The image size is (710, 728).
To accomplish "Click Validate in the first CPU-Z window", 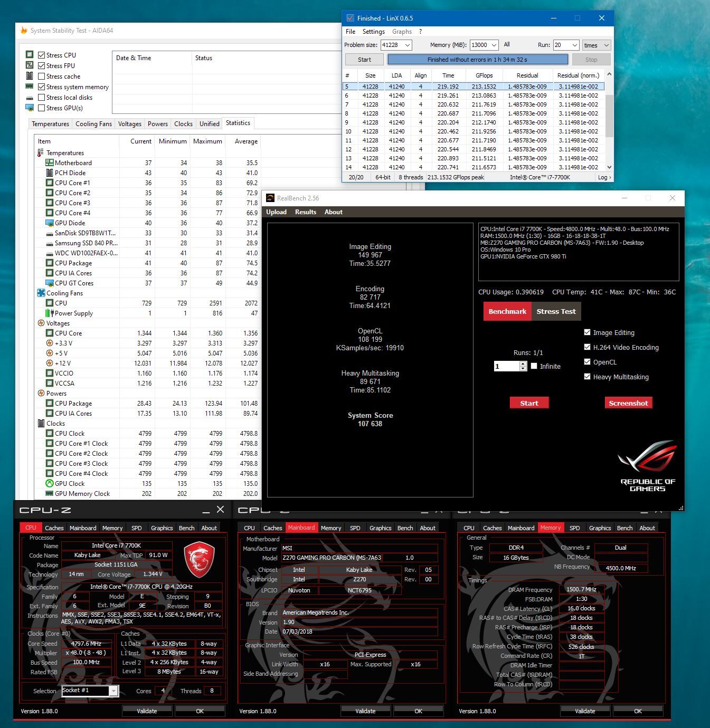I will tap(147, 711).
